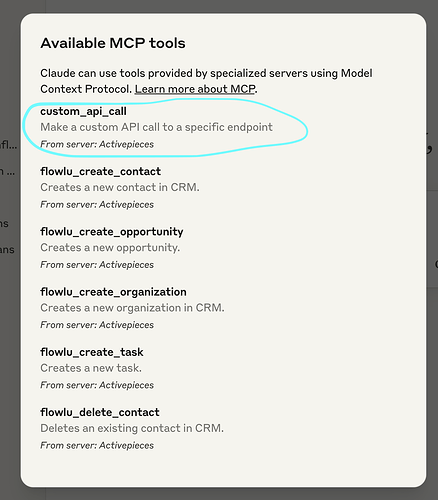Click server label under flowlu_create_organization

coord(97,325)
